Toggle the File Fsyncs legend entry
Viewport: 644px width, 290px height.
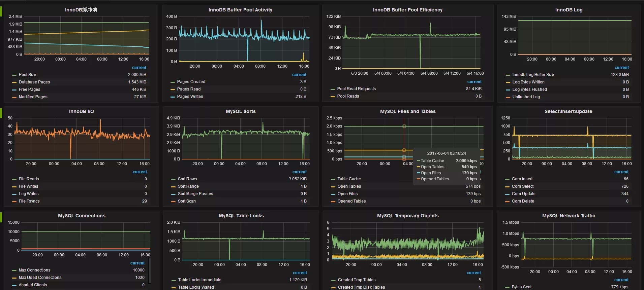(29, 201)
